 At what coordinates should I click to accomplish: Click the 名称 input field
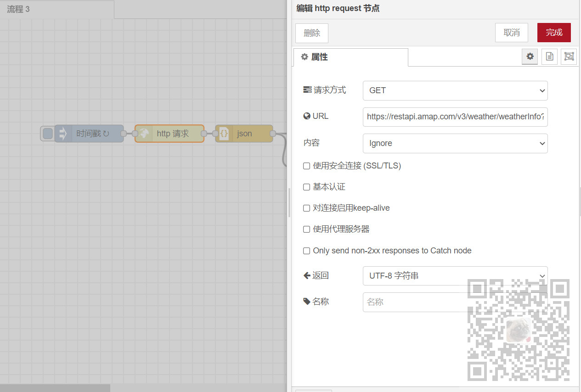point(455,302)
